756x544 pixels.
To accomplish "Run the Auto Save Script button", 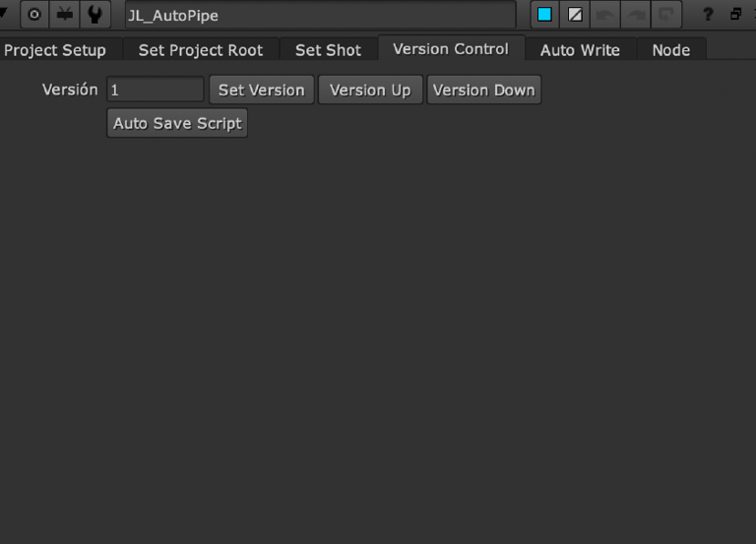I will (177, 123).
